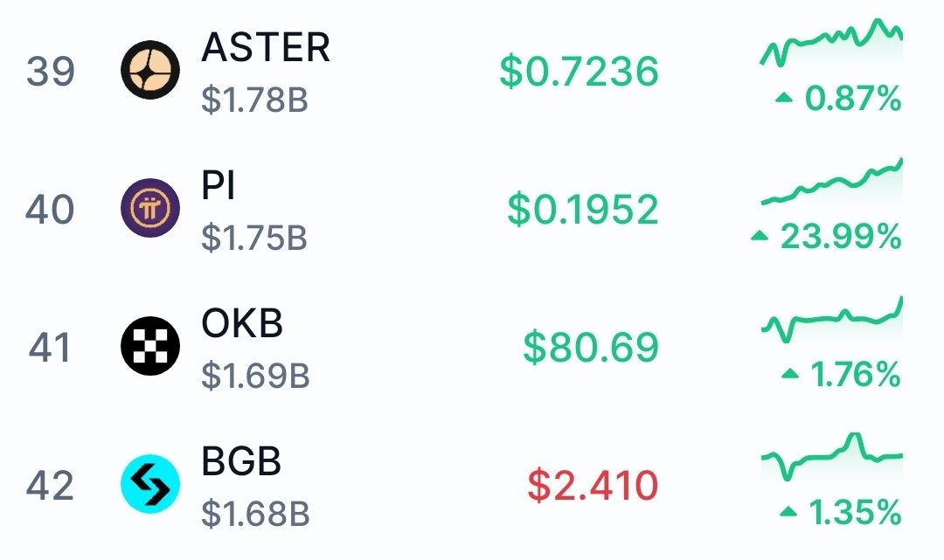This screenshot has height=560, width=944.
Task: Tap the OKB price $80.69
Action: point(591,348)
